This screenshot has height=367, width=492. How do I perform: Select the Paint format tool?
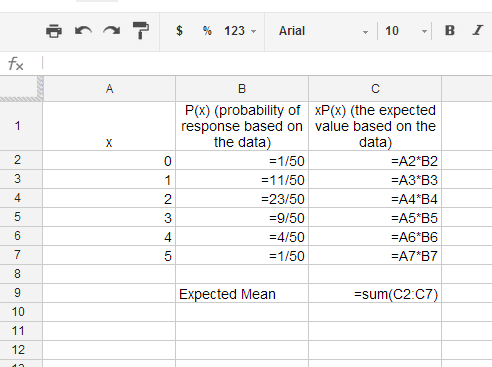tap(141, 31)
